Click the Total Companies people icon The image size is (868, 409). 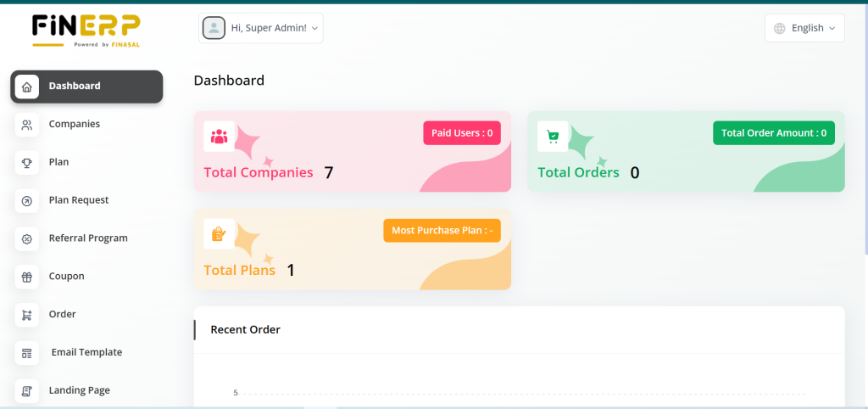[x=220, y=136]
